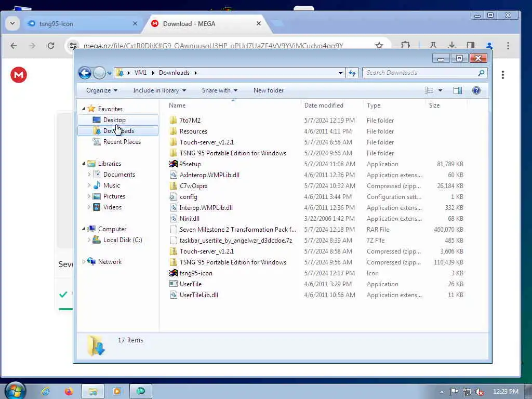Close the Download - MEGA tab

coord(259,23)
